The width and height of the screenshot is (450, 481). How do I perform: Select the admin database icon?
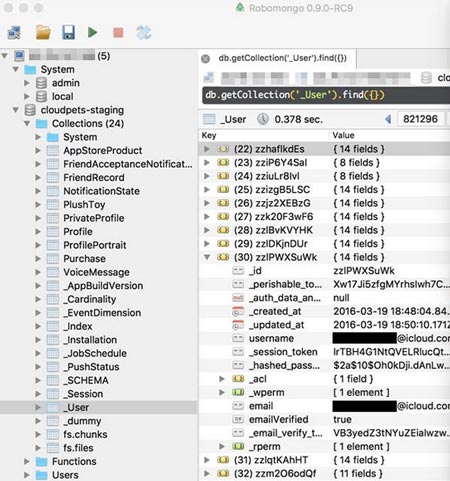[41, 83]
